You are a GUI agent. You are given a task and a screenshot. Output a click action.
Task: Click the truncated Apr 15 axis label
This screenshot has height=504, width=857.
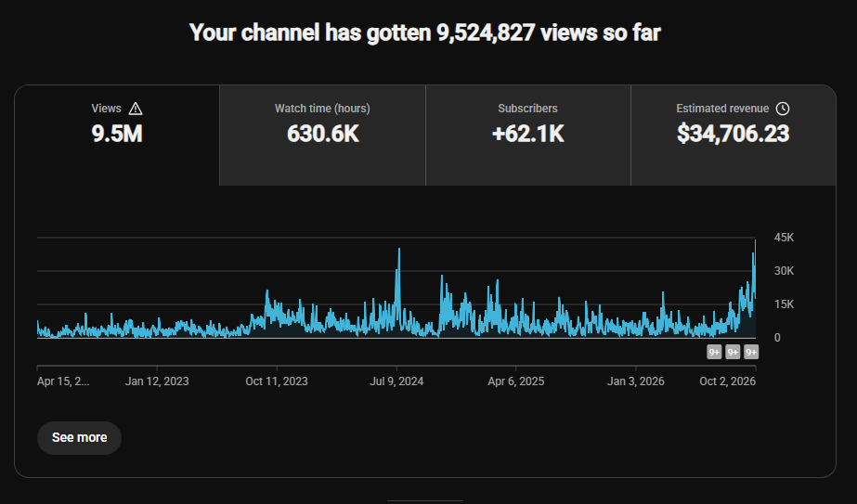pos(63,381)
